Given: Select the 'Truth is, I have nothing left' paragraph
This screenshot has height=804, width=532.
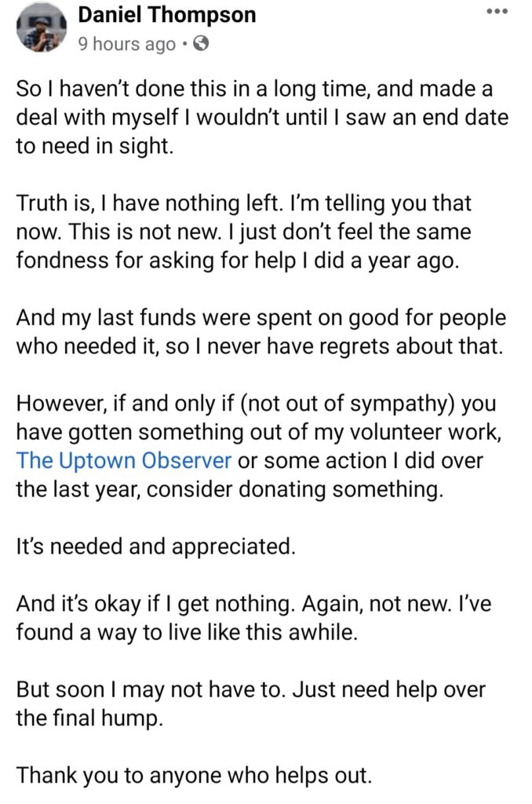Looking at the screenshot, I should [243, 232].
